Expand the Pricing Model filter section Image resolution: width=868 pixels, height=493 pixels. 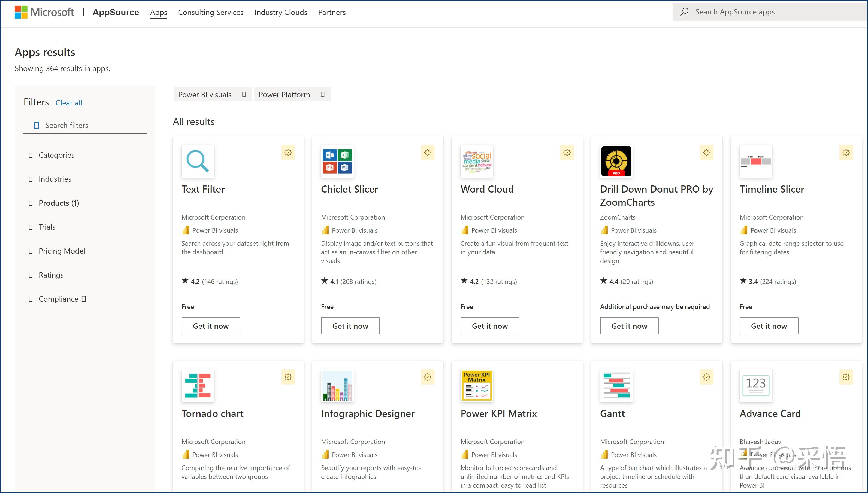(x=57, y=251)
